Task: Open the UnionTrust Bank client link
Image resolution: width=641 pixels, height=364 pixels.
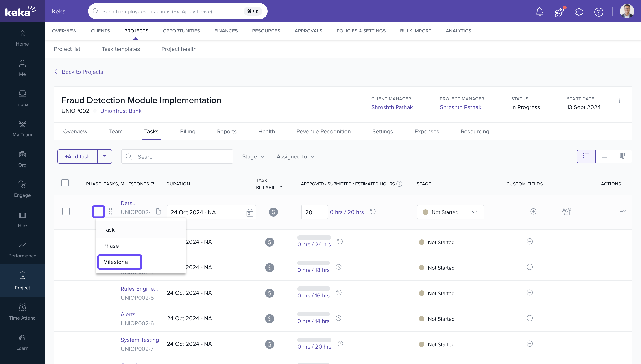Action: click(x=120, y=111)
